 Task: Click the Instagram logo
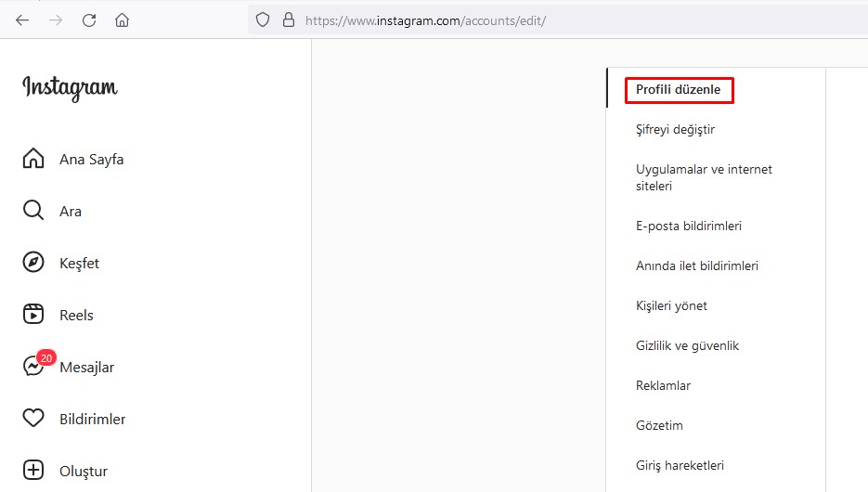70,88
